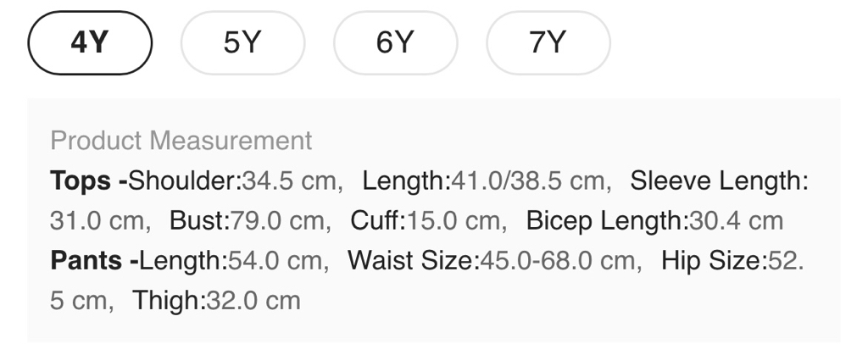Click the Waist Size 45.0-68.0 cm value
This screenshot has height=344, width=868.
[560, 260]
